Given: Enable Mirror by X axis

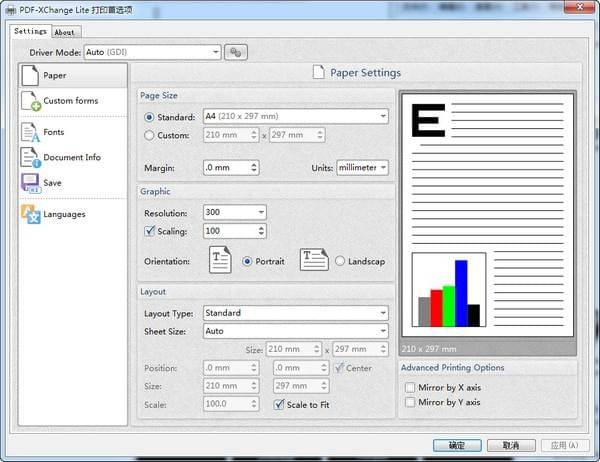Looking at the screenshot, I should point(409,386).
